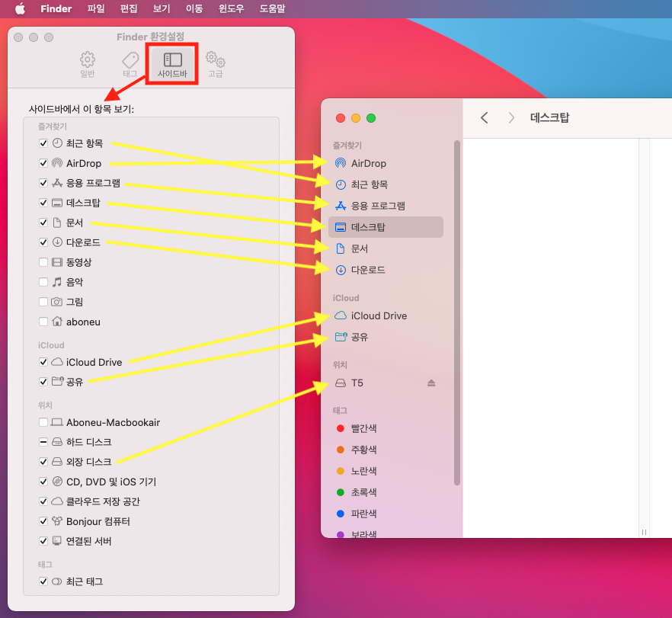Open the 도움말 menu
The width and height of the screenshot is (672, 618).
pos(272,8)
